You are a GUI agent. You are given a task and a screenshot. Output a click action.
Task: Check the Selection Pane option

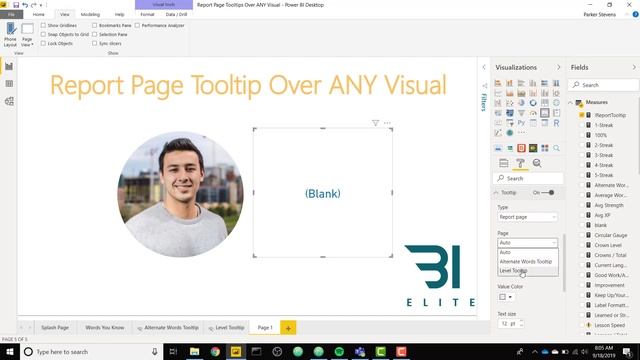pyautogui.click(x=95, y=34)
